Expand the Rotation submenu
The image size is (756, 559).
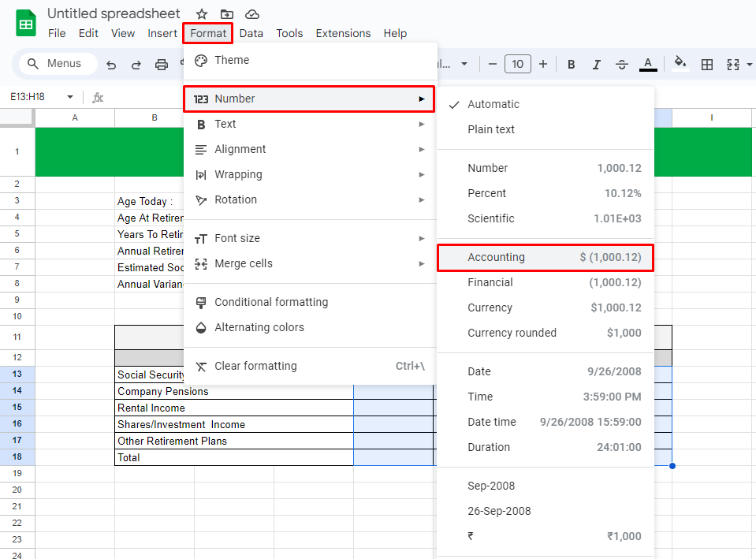click(310, 199)
